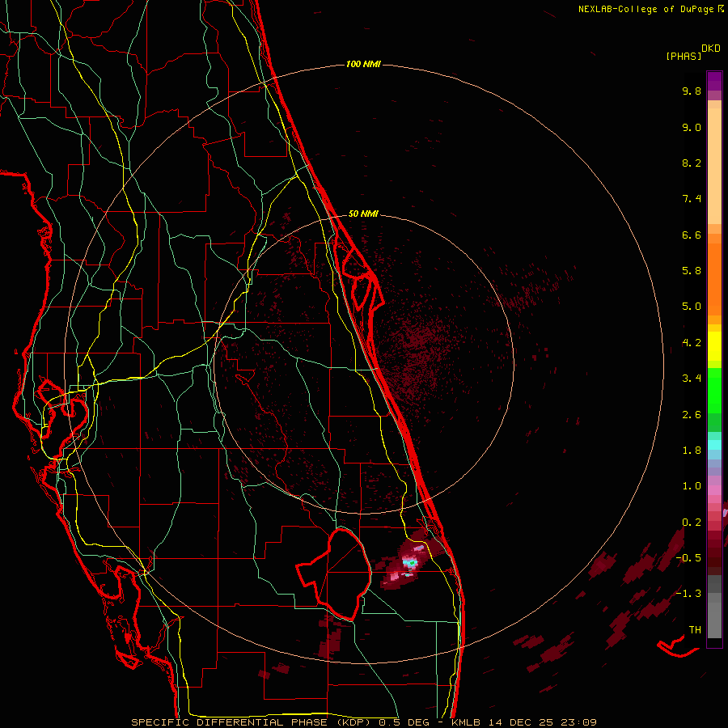Click the 100 NMI range ring label
The image size is (728, 728).
coord(363,64)
